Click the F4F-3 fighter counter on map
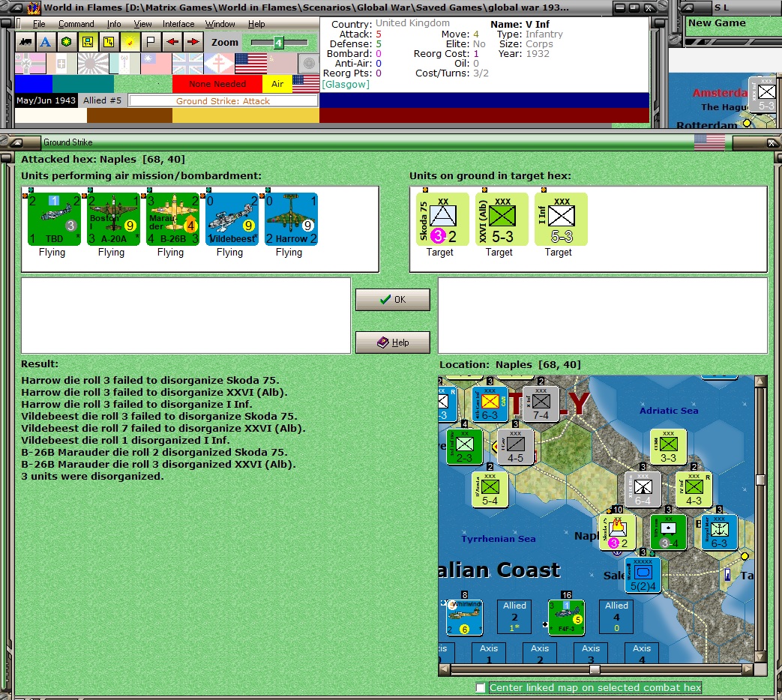Image resolution: width=782 pixels, height=700 pixels. click(x=566, y=618)
